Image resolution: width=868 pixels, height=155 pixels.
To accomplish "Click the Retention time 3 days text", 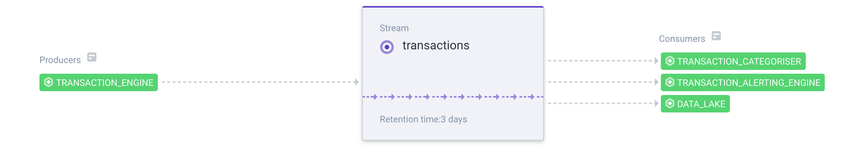I will [423, 119].
